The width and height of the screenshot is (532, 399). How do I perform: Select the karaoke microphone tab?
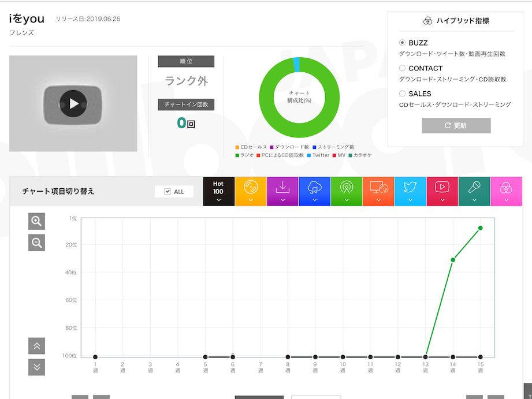[474, 191]
